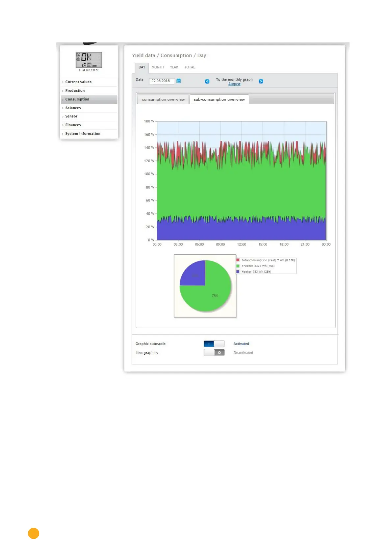392x554 pixels.
Task: Open the consumption overview tab
Action: (x=163, y=100)
